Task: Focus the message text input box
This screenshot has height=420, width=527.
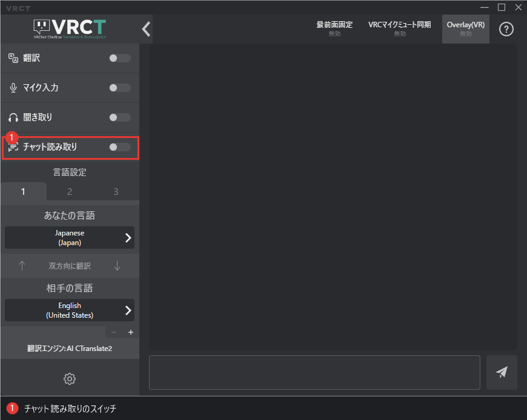Action: tap(314, 372)
